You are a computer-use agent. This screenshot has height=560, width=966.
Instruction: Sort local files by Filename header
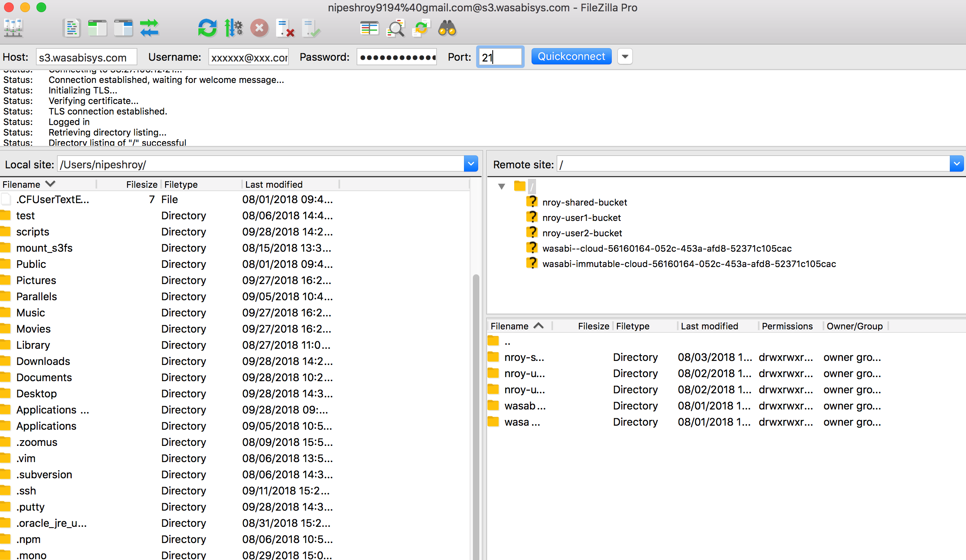click(48, 185)
